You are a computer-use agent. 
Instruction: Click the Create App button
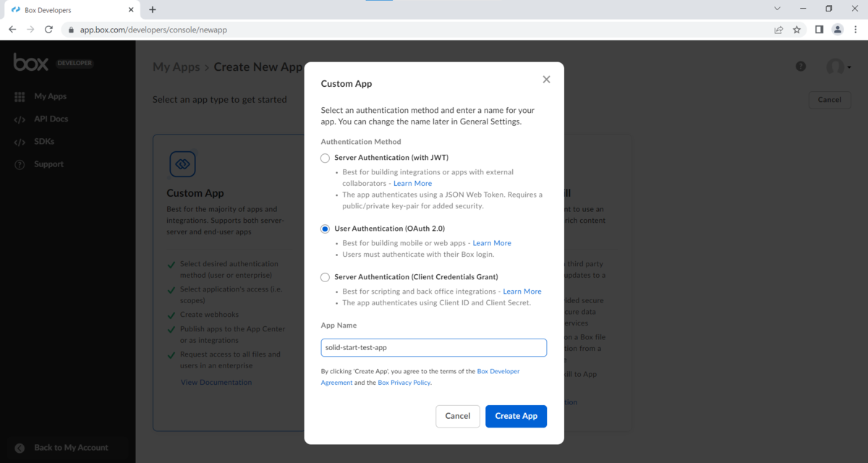[x=516, y=416]
